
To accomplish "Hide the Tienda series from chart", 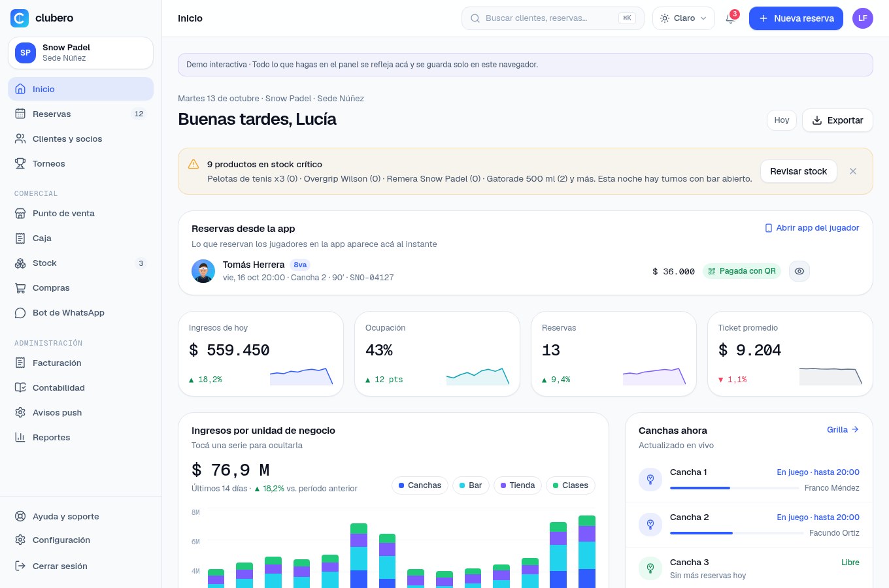I will coord(517,485).
